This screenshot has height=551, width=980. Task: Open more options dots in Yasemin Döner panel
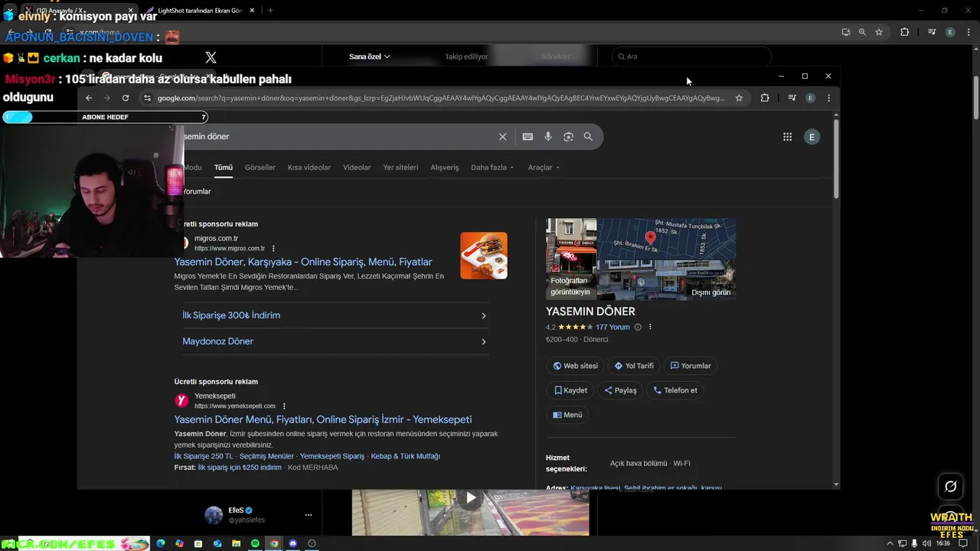coord(650,327)
